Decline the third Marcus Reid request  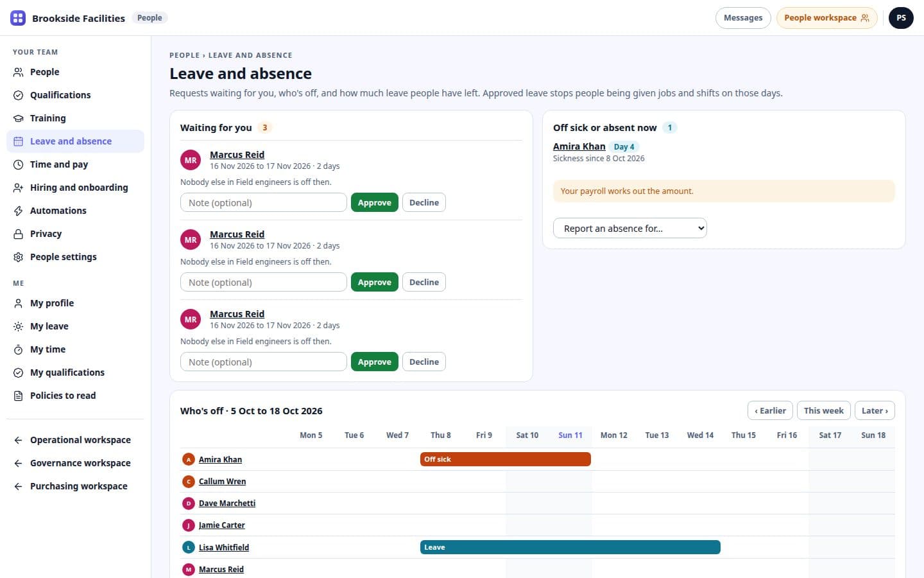click(x=424, y=362)
